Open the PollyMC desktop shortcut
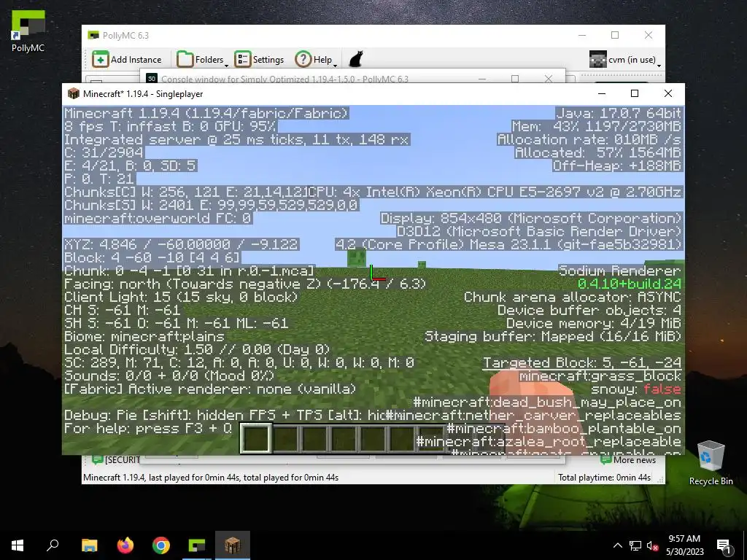This screenshot has width=747, height=560. tap(28, 31)
